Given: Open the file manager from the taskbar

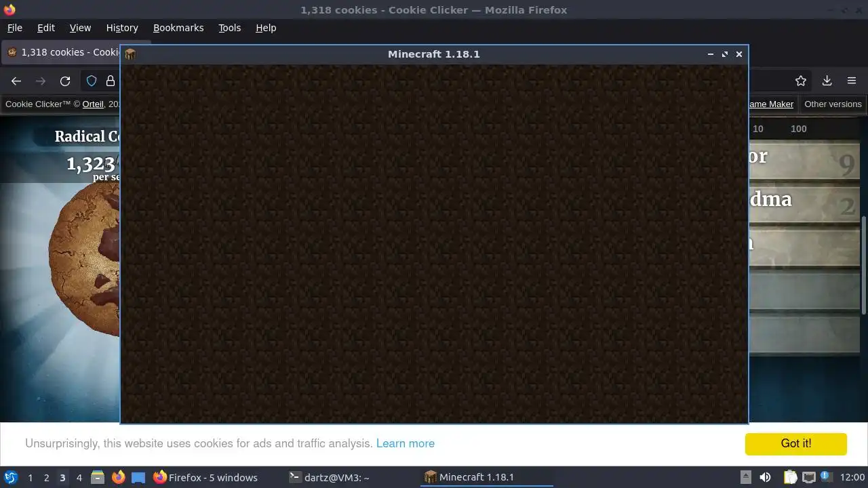Looking at the screenshot, I should click(x=98, y=477).
